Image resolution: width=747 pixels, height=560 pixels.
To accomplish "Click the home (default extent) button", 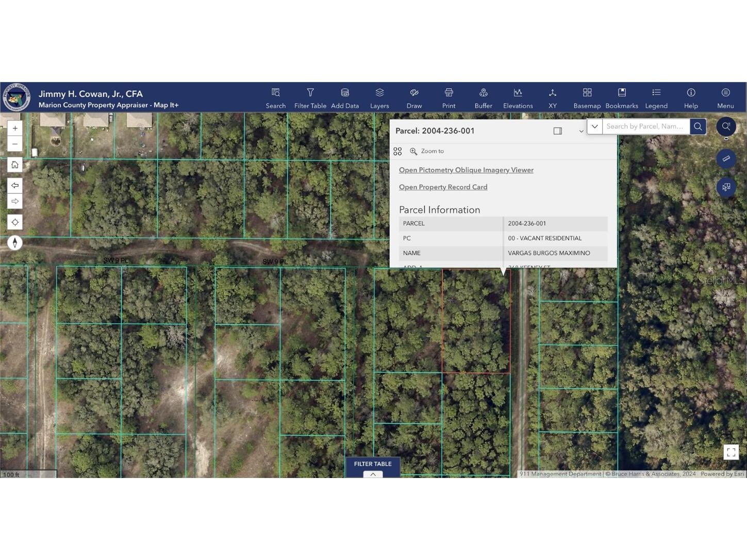I will pyautogui.click(x=15, y=164).
